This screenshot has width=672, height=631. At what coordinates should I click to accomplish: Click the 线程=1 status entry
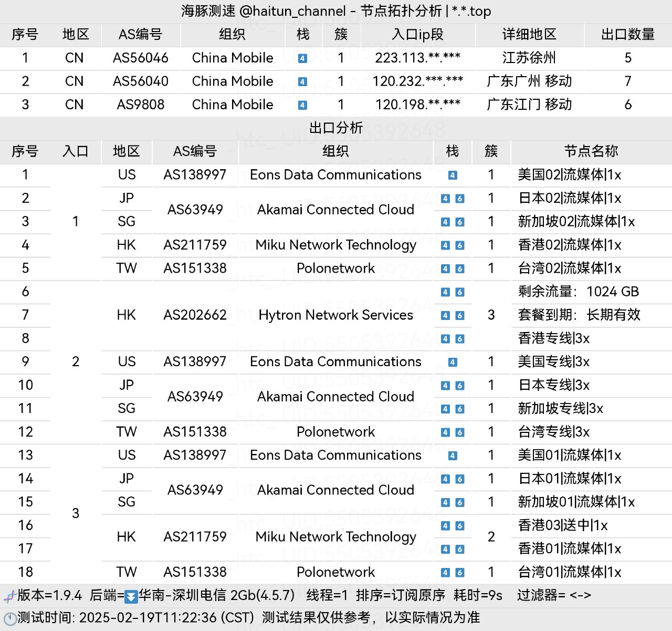point(327,595)
